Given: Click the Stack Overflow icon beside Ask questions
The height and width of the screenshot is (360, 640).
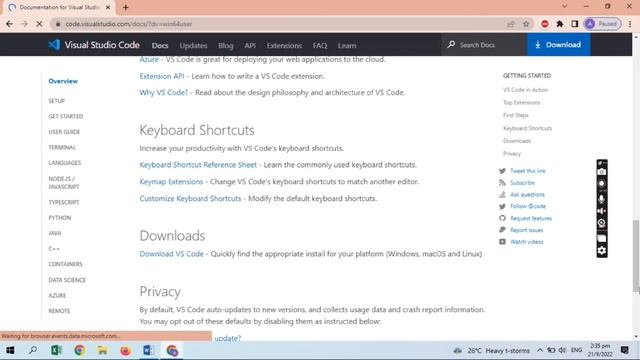Looking at the screenshot, I should pyautogui.click(x=502, y=194).
